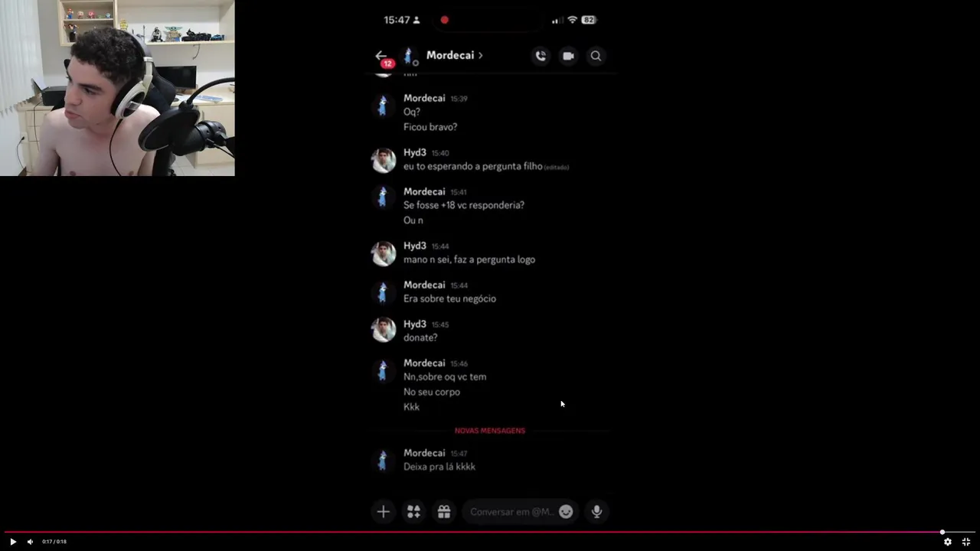Open the plus attachment button

click(384, 512)
